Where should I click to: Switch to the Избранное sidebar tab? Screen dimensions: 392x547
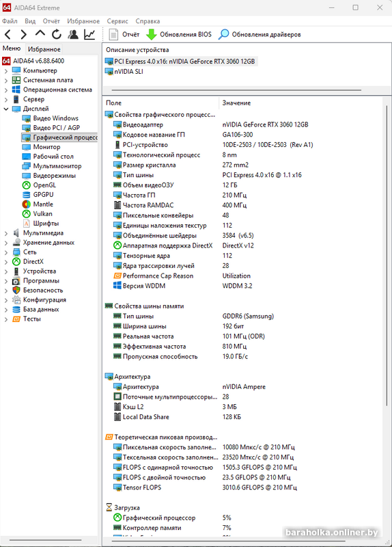(44, 49)
